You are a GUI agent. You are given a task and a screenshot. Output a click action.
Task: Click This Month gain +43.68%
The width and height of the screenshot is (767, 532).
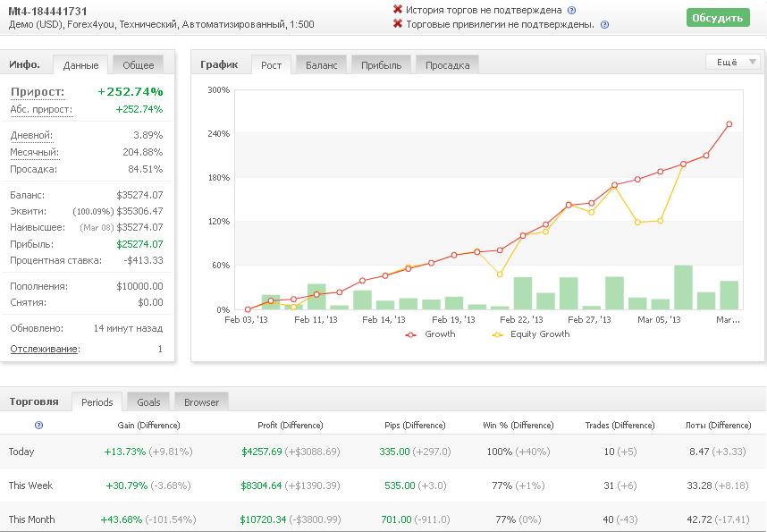pos(122,519)
